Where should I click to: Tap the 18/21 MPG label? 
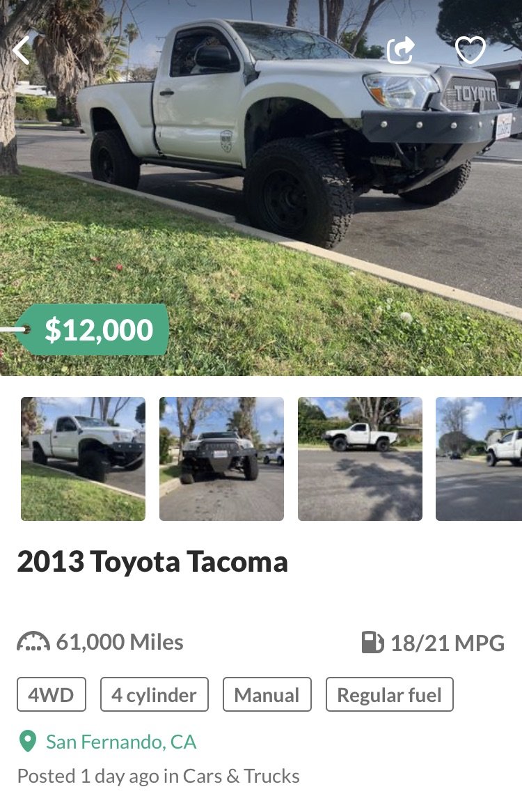[x=448, y=643]
